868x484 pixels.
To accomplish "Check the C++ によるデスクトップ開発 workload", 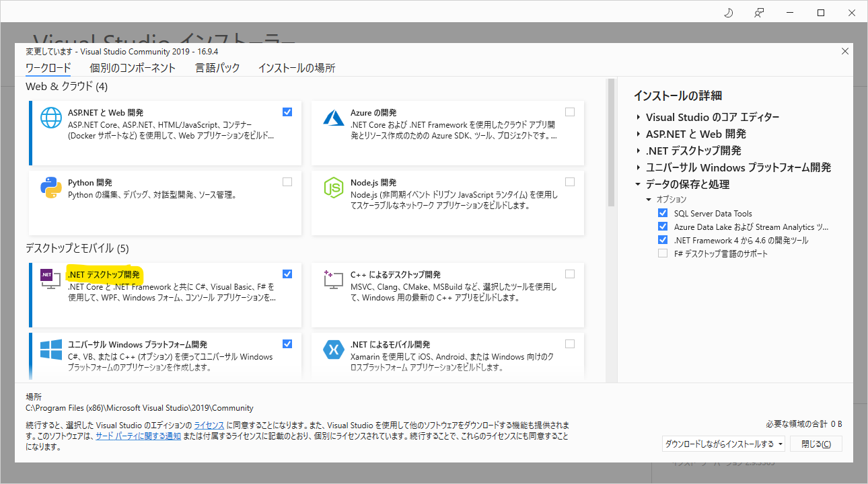I will 570,274.
